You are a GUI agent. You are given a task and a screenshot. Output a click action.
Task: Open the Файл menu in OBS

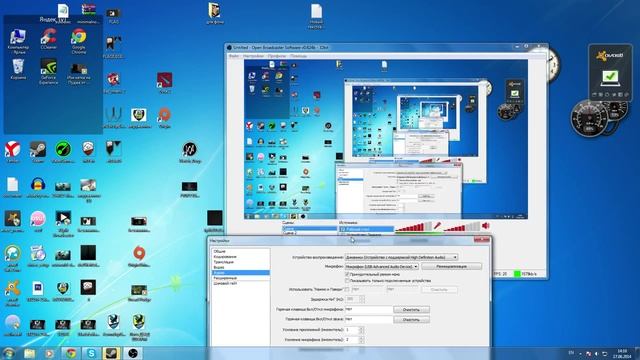(x=234, y=56)
